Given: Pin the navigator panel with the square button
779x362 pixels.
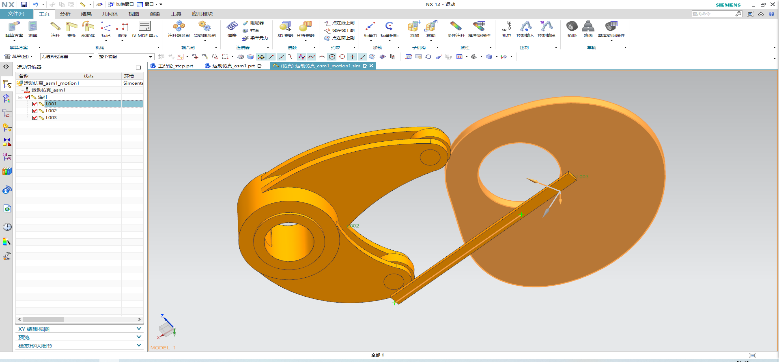Looking at the screenshot, I should (x=139, y=67).
